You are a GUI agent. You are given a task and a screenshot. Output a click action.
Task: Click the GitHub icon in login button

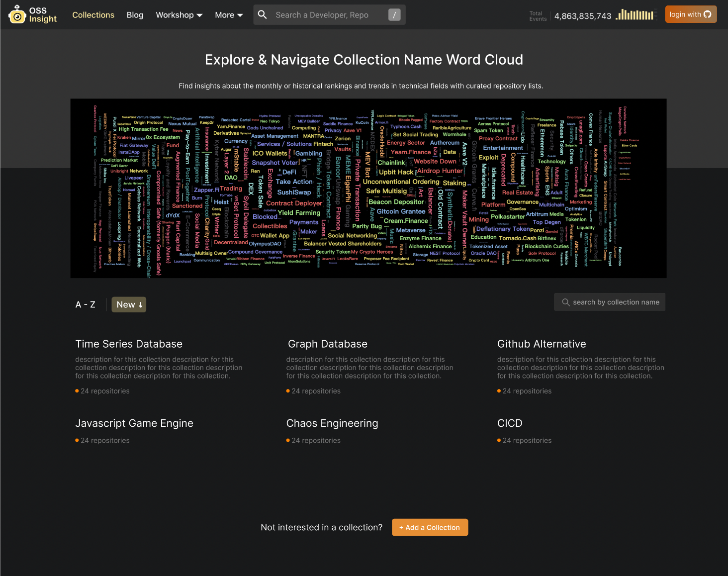coord(708,14)
